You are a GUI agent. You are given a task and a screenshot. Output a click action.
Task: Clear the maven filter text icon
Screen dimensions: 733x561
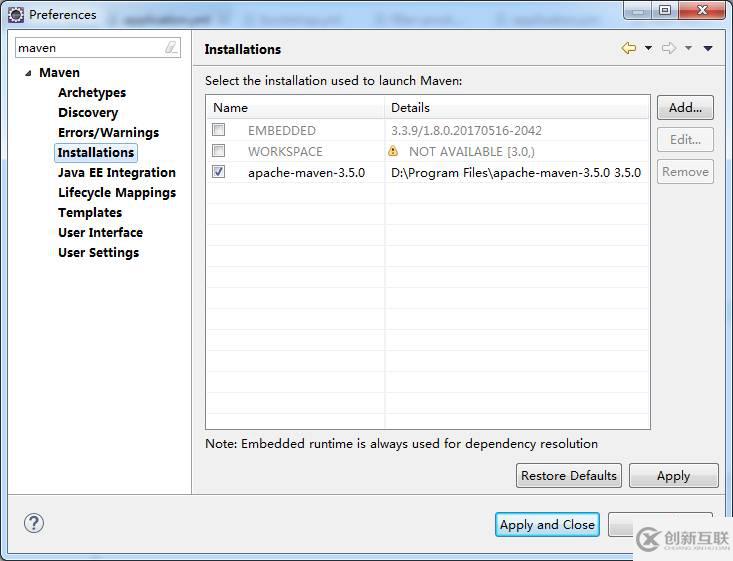(x=171, y=48)
